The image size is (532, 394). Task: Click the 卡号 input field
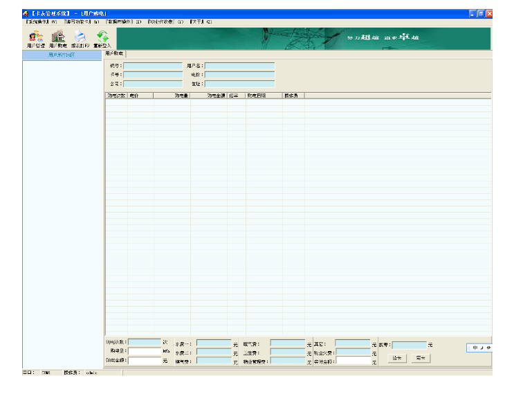click(153, 75)
